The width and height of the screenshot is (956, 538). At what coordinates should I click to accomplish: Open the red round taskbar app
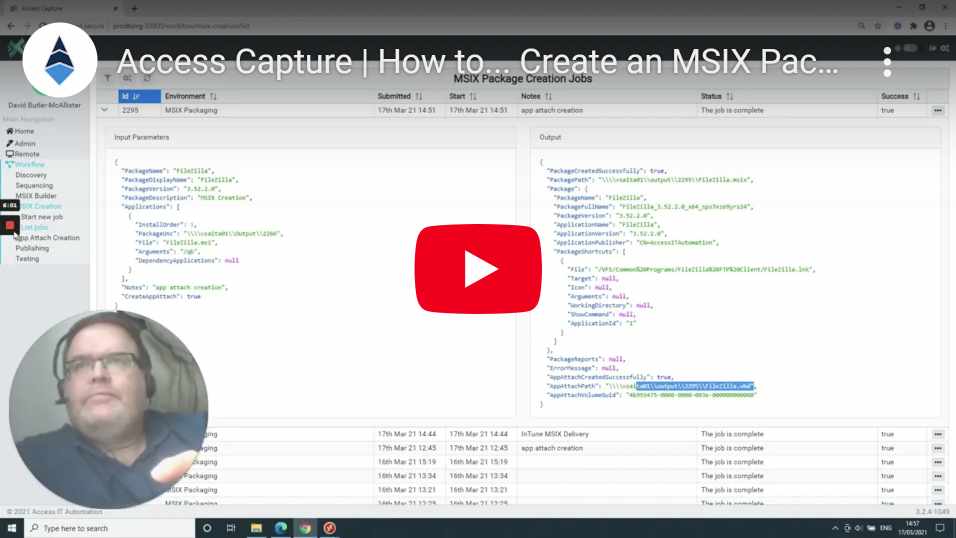click(330, 528)
